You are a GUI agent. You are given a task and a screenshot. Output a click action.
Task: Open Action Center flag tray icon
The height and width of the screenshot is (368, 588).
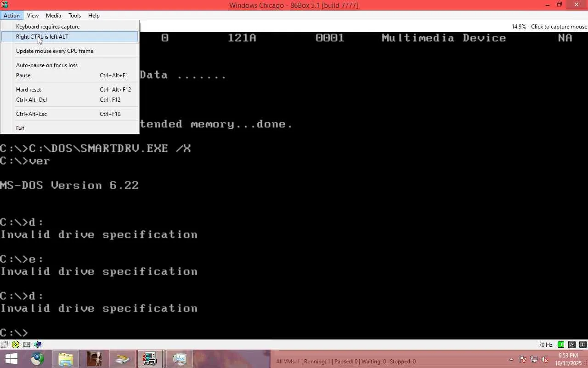pyautogui.click(x=522, y=359)
